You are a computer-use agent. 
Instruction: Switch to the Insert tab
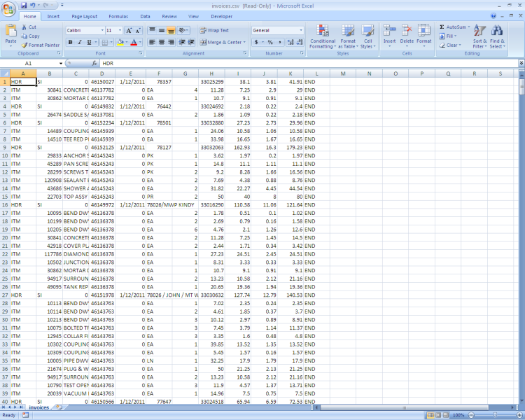click(x=53, y=16)
